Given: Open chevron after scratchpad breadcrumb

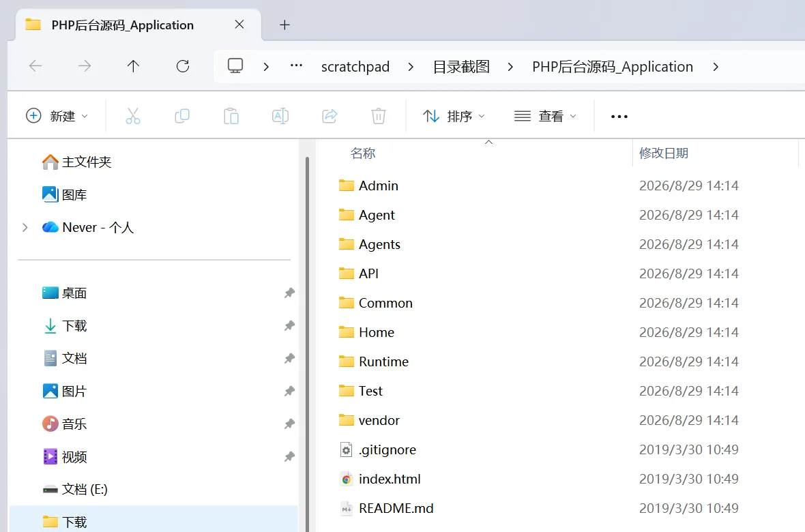Looking at the screenshot, I should (411, 66).
